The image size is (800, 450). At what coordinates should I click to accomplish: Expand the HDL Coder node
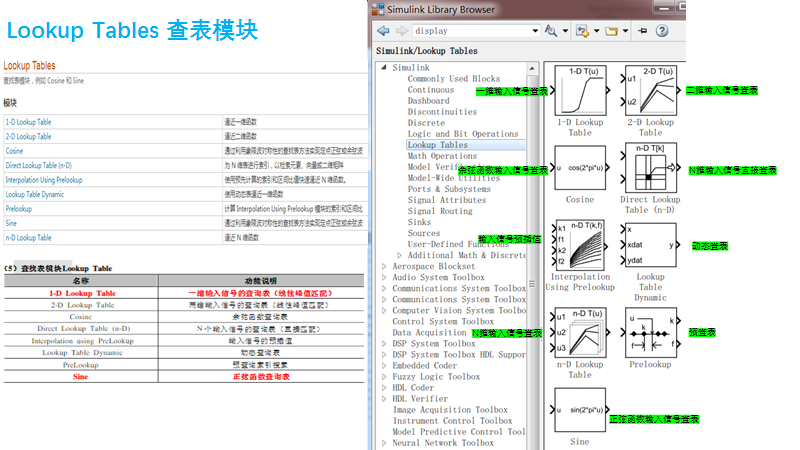tap(384, 388)
